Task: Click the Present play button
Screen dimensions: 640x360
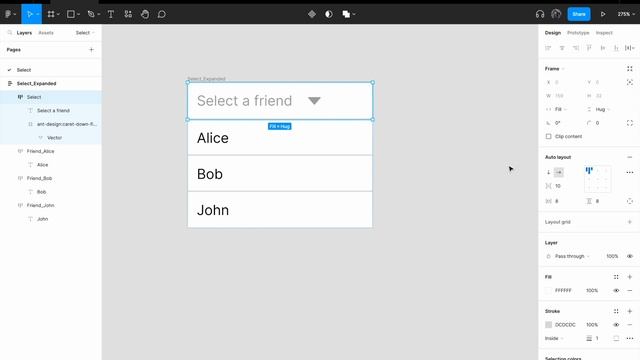Action: click(x=603, y=14)
